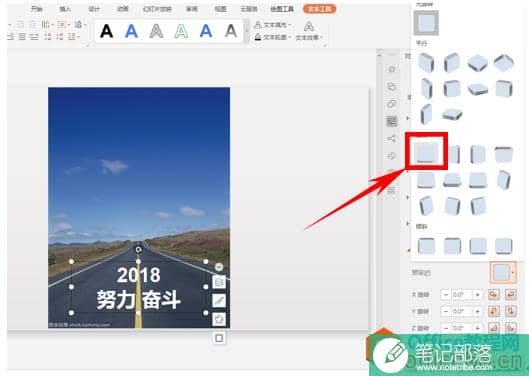Open the 设计 ribbon tab
This screenshot has width=529, height=376.
[94, 9]
